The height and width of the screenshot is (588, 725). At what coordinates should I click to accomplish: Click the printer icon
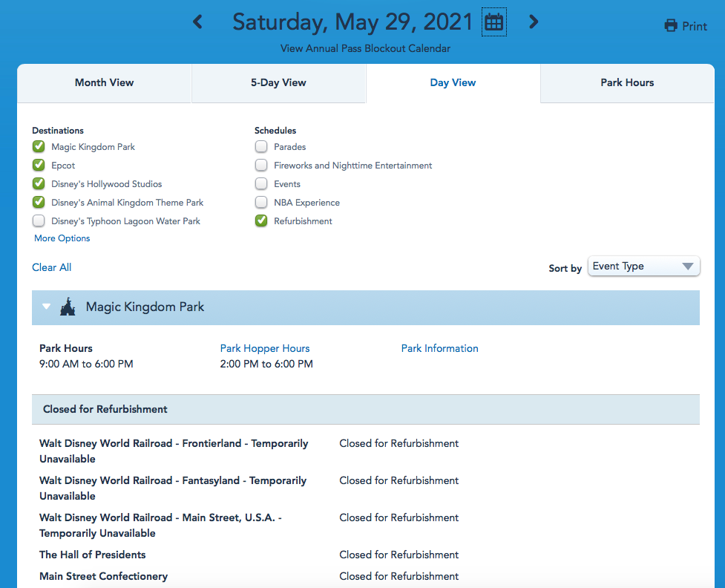coord(671,26)
